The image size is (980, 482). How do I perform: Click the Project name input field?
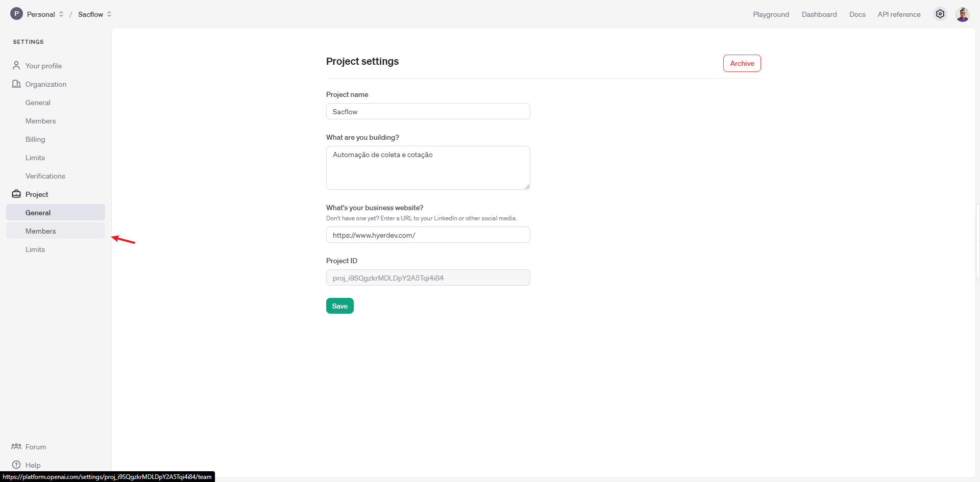428,112
